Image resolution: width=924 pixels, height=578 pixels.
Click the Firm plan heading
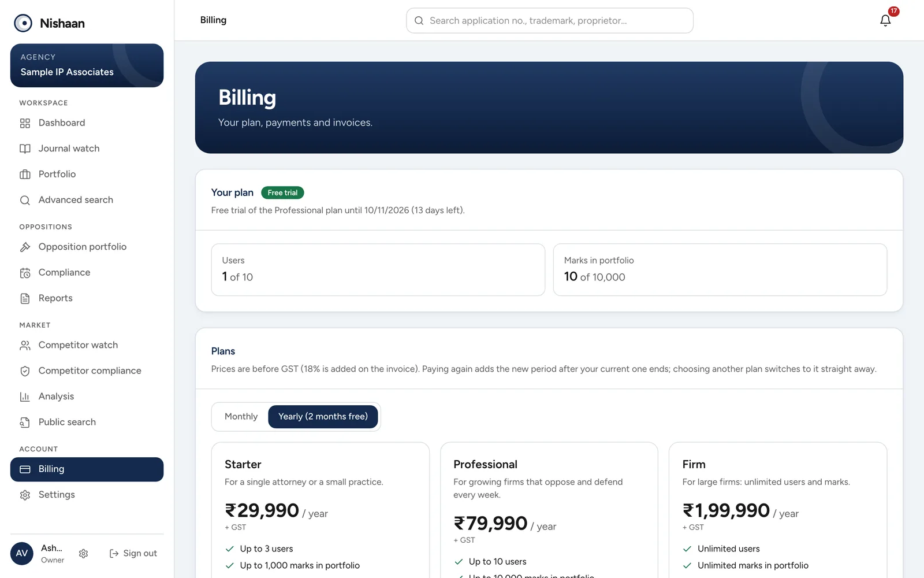[x=694, y=465]
